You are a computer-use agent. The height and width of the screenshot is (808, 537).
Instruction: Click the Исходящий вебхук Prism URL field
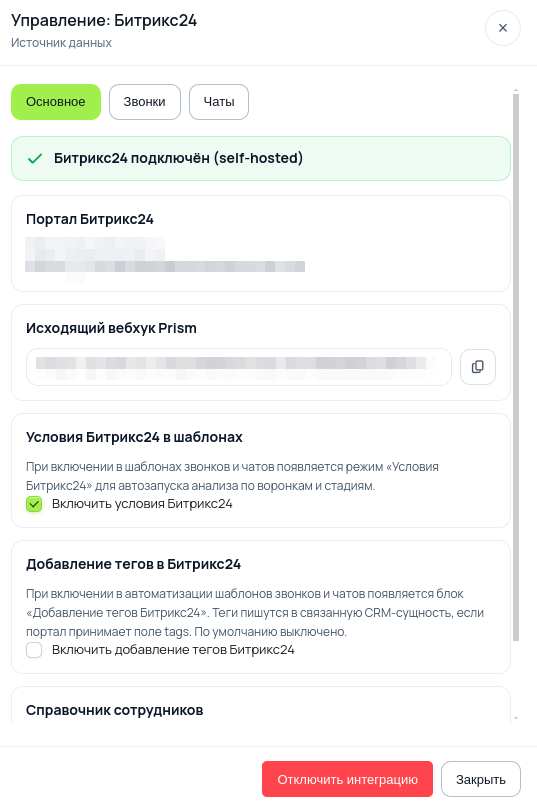point(239,367)
